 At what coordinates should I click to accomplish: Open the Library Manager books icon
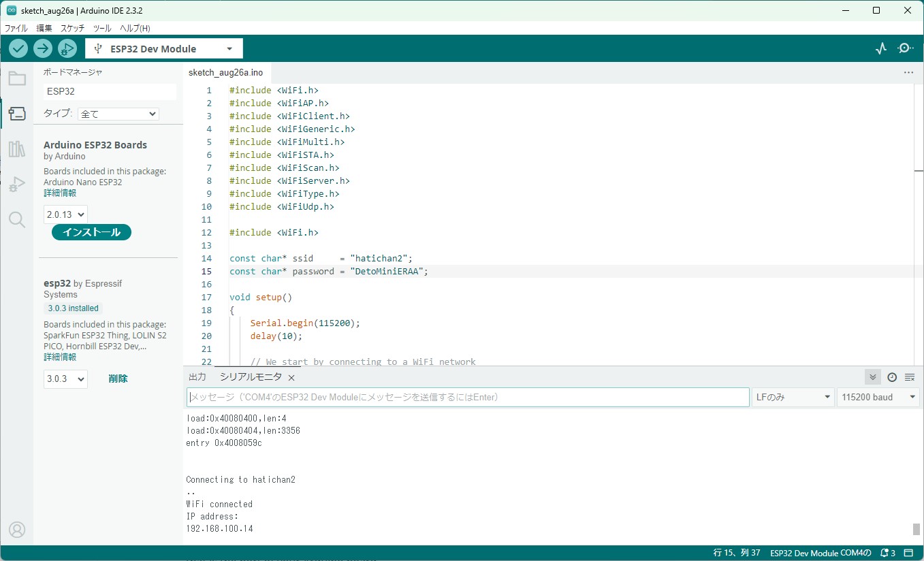[x=17, y=149]
